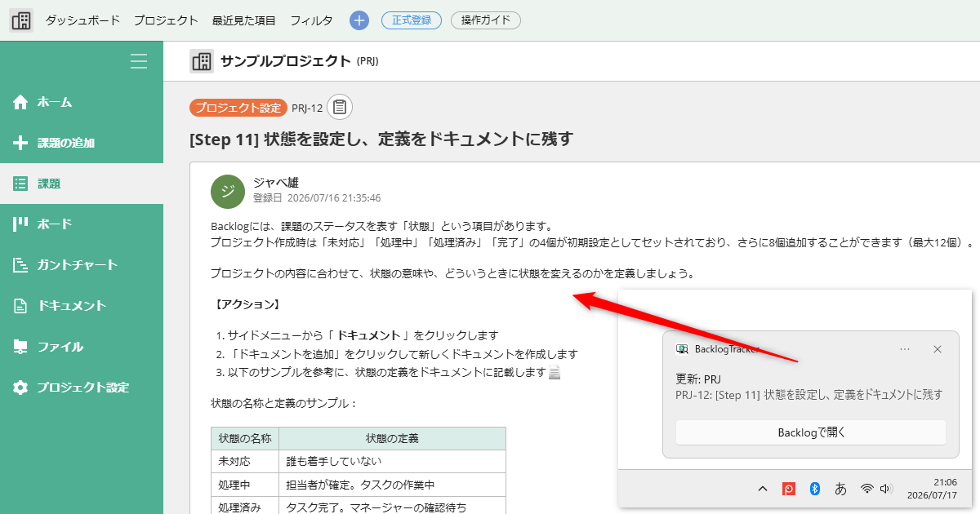Click the 処理済み table cell
Viewport: 980px width, 514px height.
pyautogui.click(x=245, y=507)
